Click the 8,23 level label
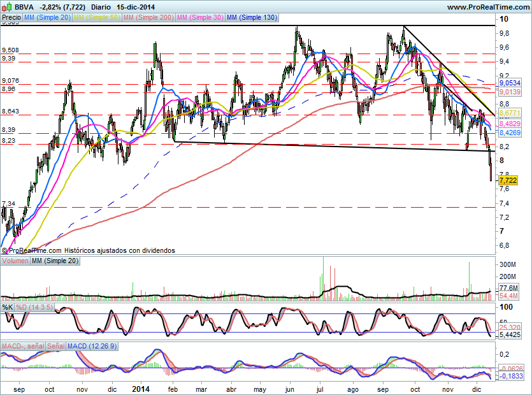 point(8,141)
